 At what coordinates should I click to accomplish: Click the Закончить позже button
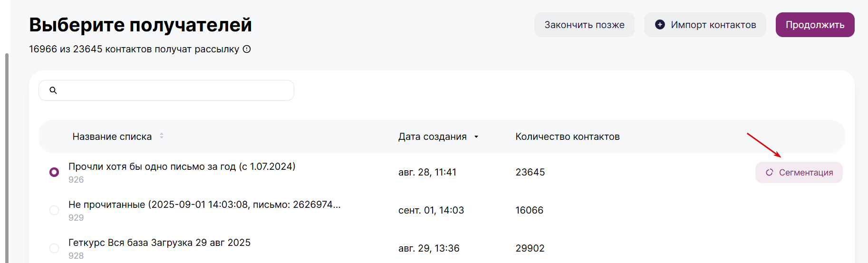(584, 25)
